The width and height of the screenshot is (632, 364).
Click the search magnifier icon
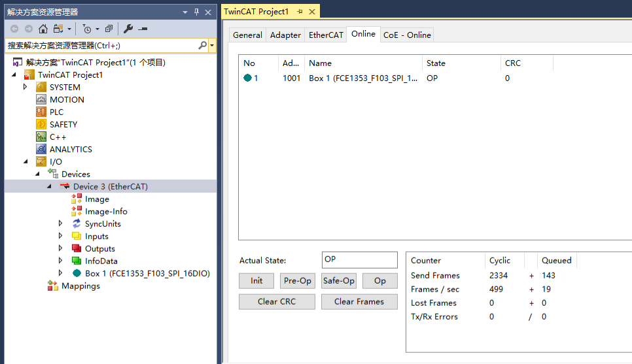pyautogui.click(x=202, y=46)
